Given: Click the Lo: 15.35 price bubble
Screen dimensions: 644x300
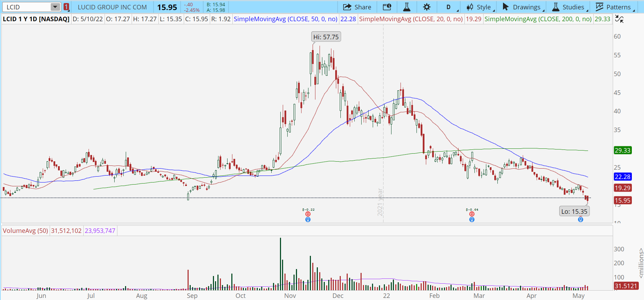Looking at the screenshot, I should 574,211.
